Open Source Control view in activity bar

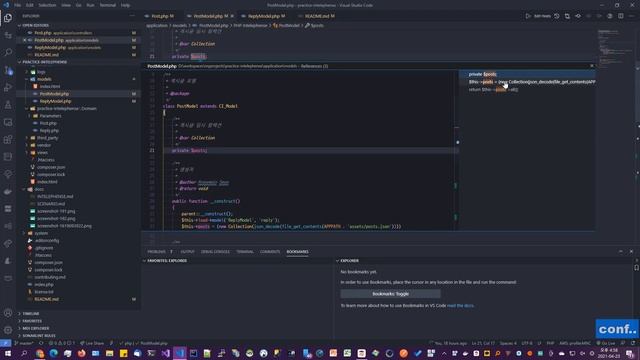[8, 70]
